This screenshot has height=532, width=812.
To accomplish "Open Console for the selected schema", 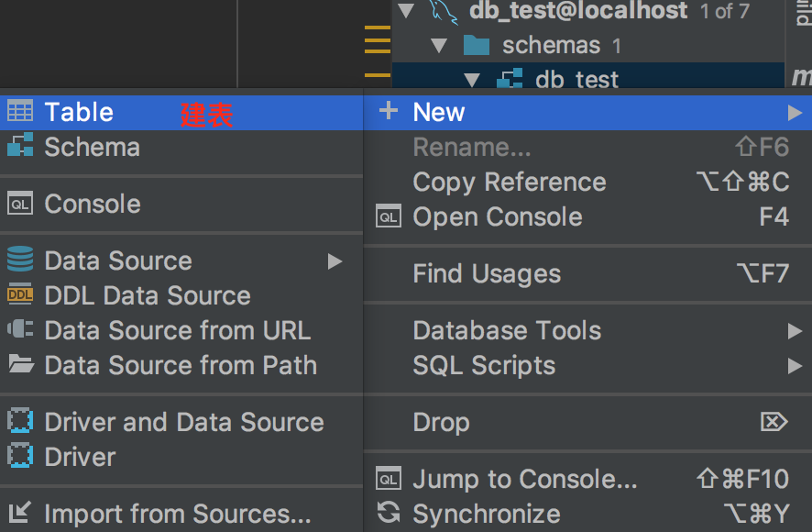I will [499, 216].
